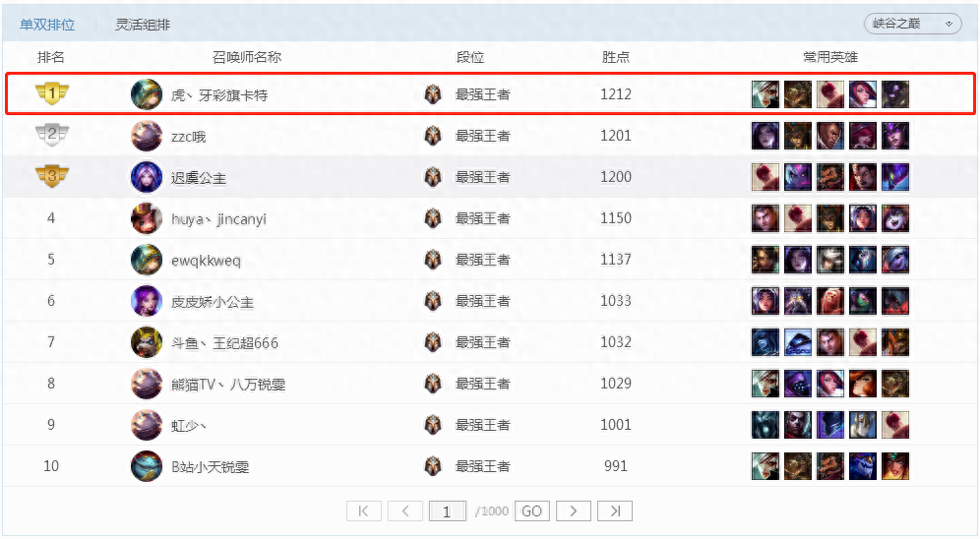Click the rank number 10
This screenshot has height=539, width=980.
51,465
